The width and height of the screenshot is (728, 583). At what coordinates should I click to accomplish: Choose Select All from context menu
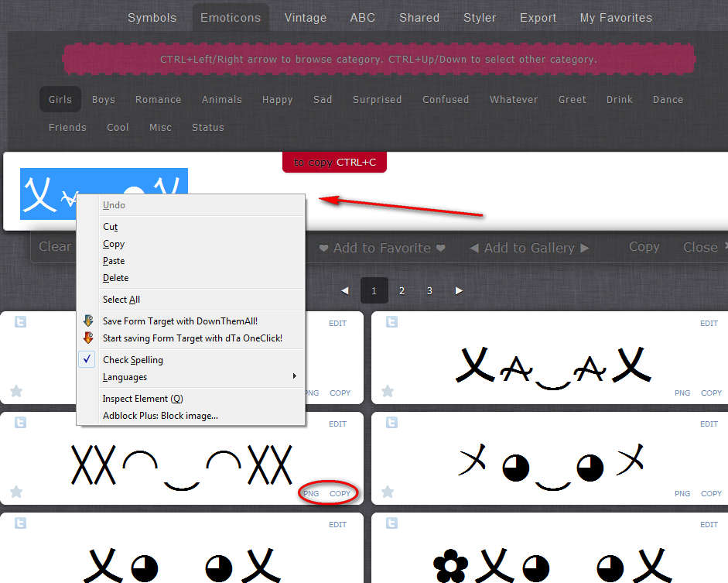pos(190,299)
